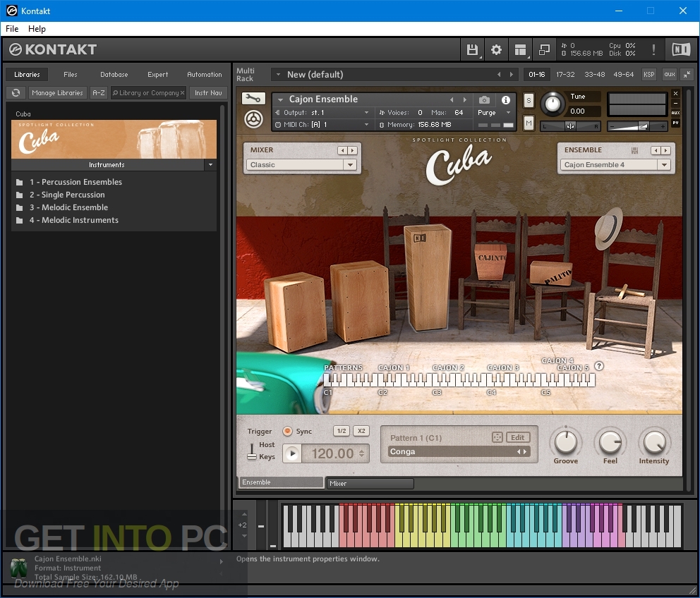Toggle the PV button on instrument
This screenshot has height=598, width=700.
pyautogui.click(x=675, y=123)
